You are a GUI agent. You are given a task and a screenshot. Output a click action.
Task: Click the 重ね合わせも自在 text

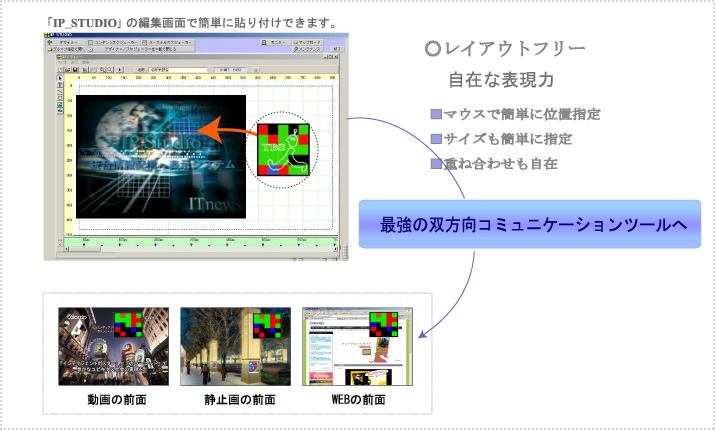pos(501,163)
